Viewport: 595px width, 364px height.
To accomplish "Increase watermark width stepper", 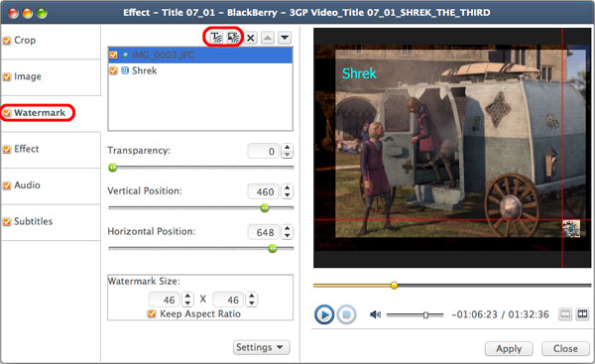I will click(x=187, y=296).
